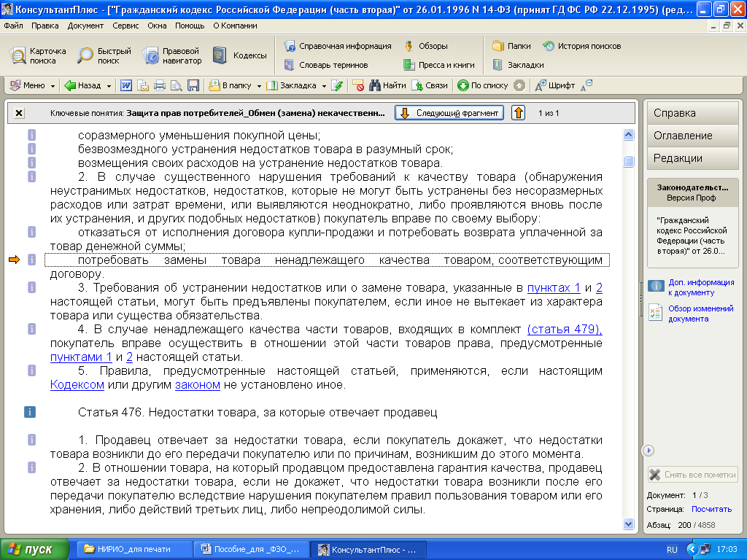747x560 pixels.
Task: Set a Закладка bookmark
Action: click(292, 85)
